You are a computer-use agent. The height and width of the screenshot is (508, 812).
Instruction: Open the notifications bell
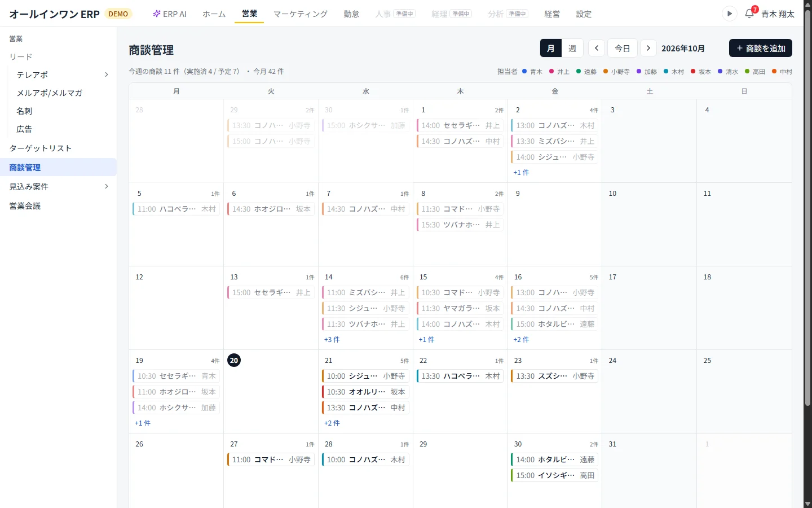749,14
